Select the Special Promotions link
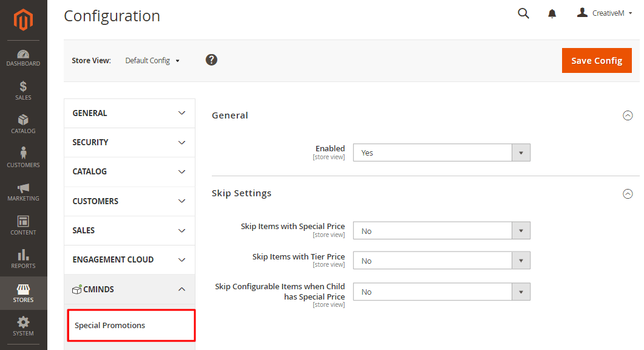Viewport: 644px width, 350px height. [x=110, y=325]
